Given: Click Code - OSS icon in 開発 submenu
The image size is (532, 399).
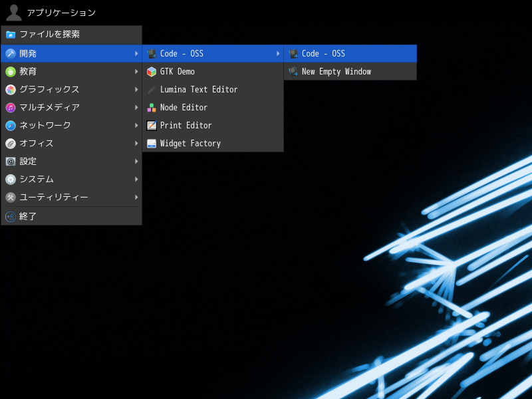Looking at the screenshot, I should (152, 54).
